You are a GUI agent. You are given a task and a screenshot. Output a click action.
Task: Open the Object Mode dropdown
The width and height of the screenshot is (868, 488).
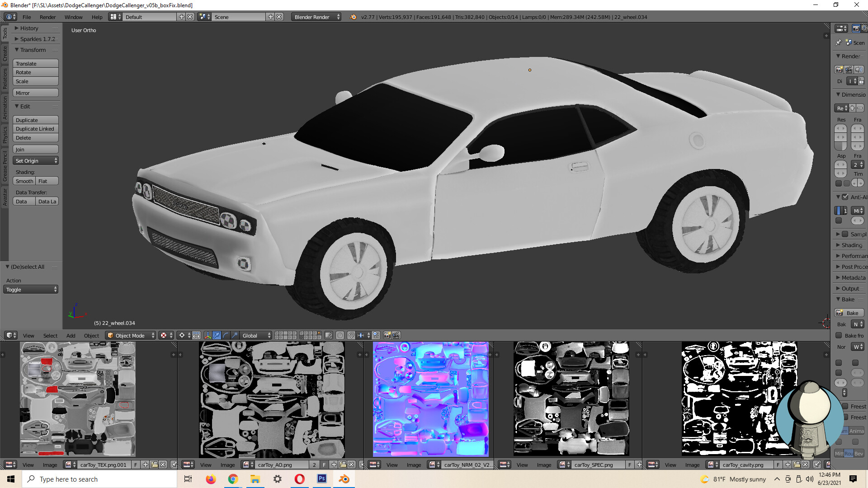pyautogui.click(x=131, y=335)
